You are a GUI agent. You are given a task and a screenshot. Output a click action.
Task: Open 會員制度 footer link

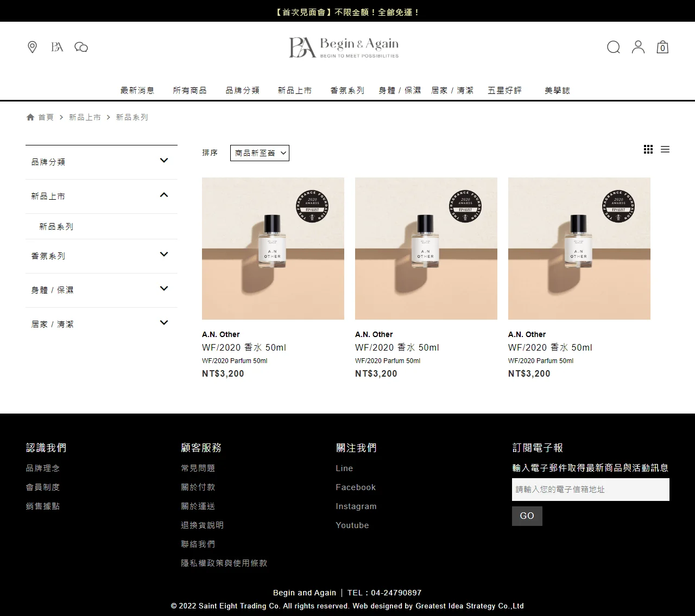(43, 487)
